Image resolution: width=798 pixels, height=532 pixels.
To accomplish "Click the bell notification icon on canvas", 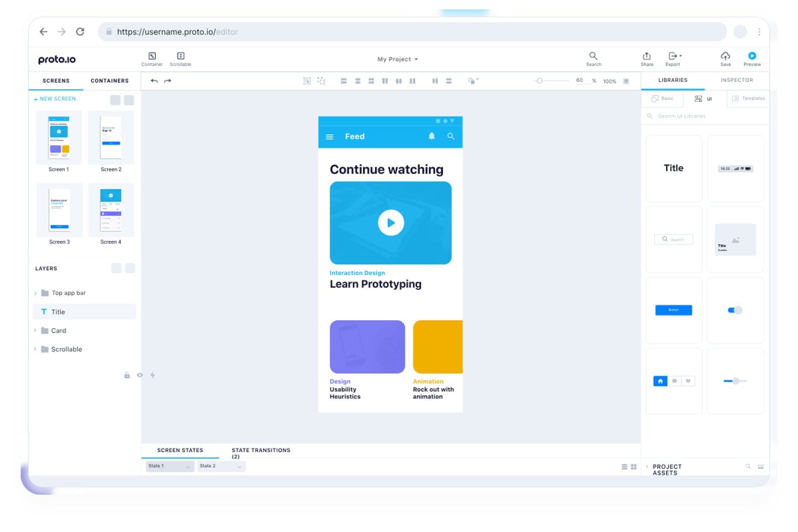I will (x=431, y=136).
